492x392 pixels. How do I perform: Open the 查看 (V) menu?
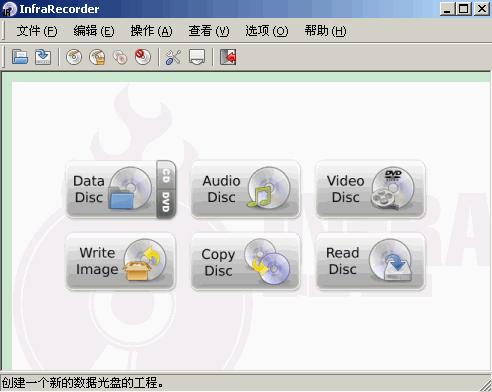click(x=209, y=31)
